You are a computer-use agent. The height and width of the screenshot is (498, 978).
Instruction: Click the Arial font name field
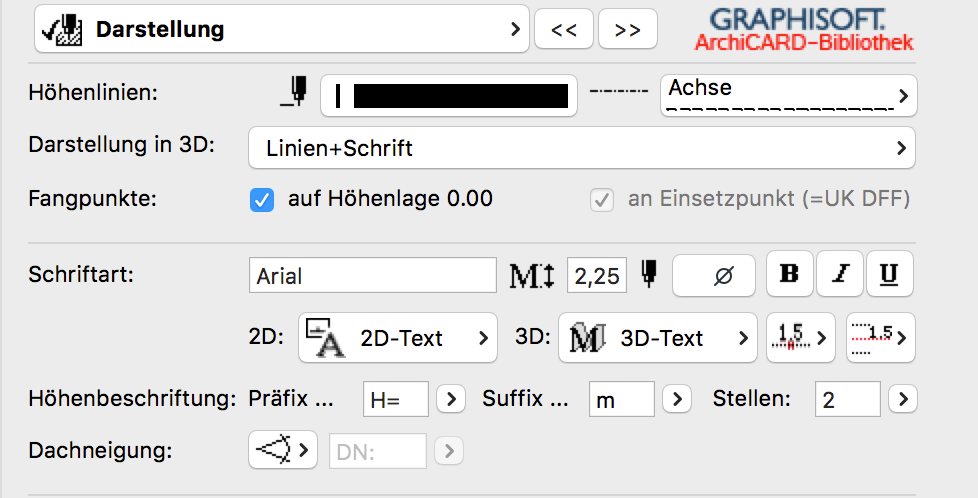372,275
